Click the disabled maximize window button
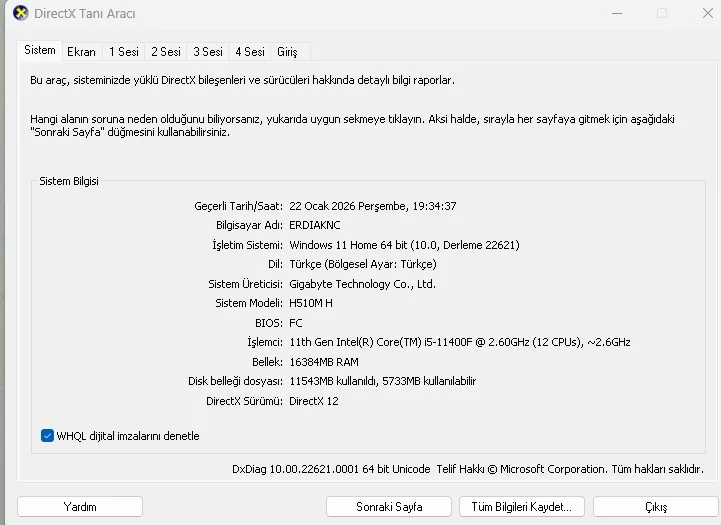Screen dimensions: 721x525 point(662,13)
